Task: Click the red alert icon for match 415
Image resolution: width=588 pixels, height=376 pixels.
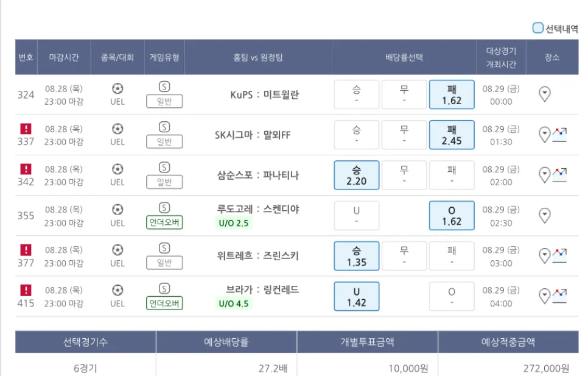Action: 26,290
